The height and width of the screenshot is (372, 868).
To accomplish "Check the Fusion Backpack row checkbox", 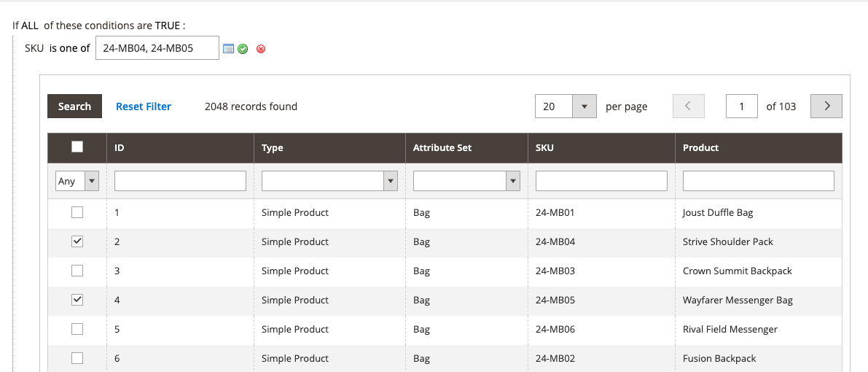I will tap(77, 358).
